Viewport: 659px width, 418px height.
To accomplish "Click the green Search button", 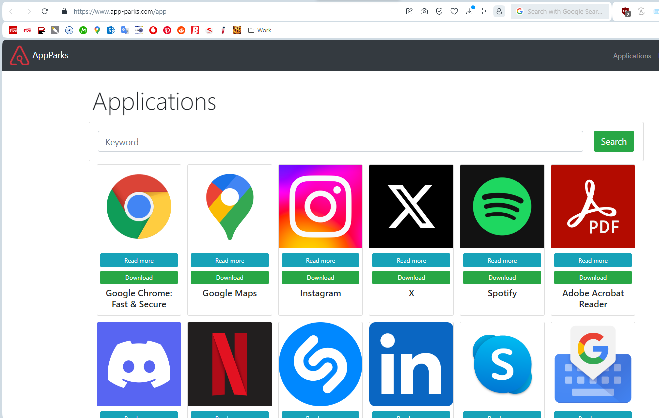I will [x=614, y=142].
